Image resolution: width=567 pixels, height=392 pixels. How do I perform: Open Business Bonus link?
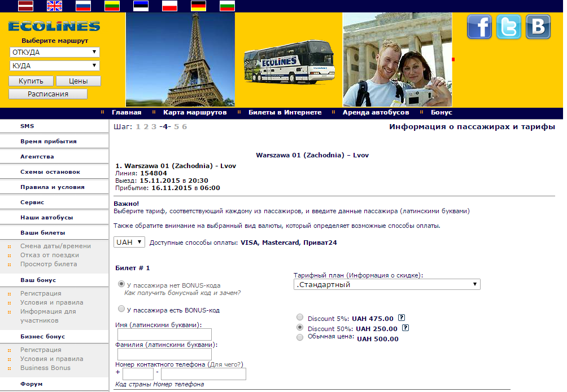46,368
